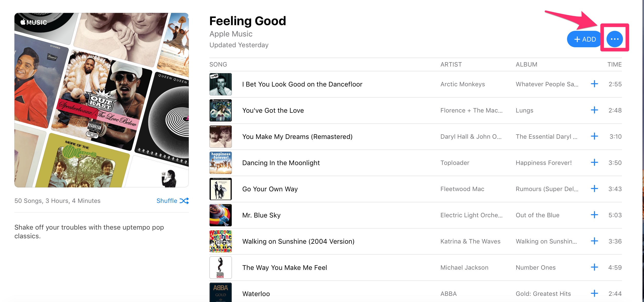Add 'Waterloo' by ABBA to library
644x302 pixels.
(x=594, y=293)
